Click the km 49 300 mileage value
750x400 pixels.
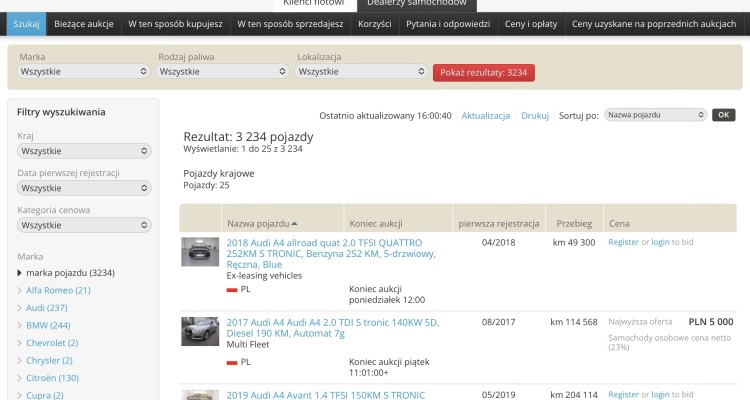pyautogui.click(x=574, y=243)
